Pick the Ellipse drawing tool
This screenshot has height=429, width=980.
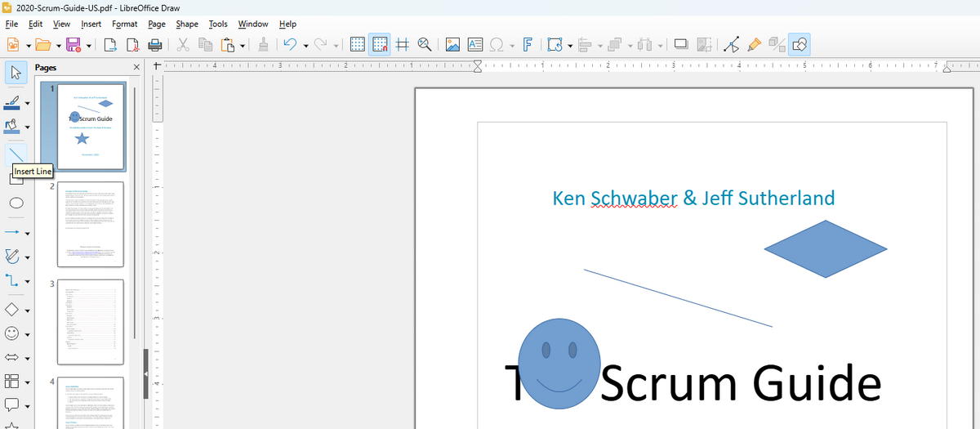pyautogui.click(x=16, y=203)
